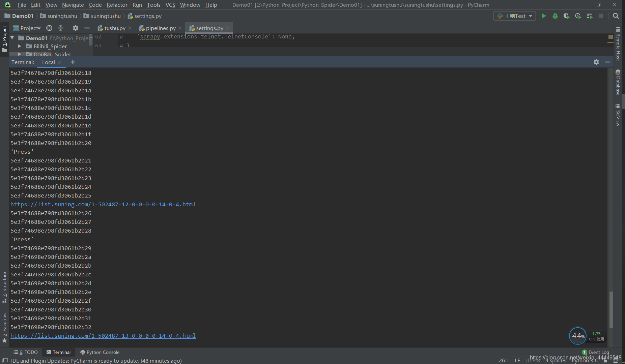The image size is (625, 364).
Task: Click the first suningtushu breadcrumb
Action: click(x=59, y=16)
